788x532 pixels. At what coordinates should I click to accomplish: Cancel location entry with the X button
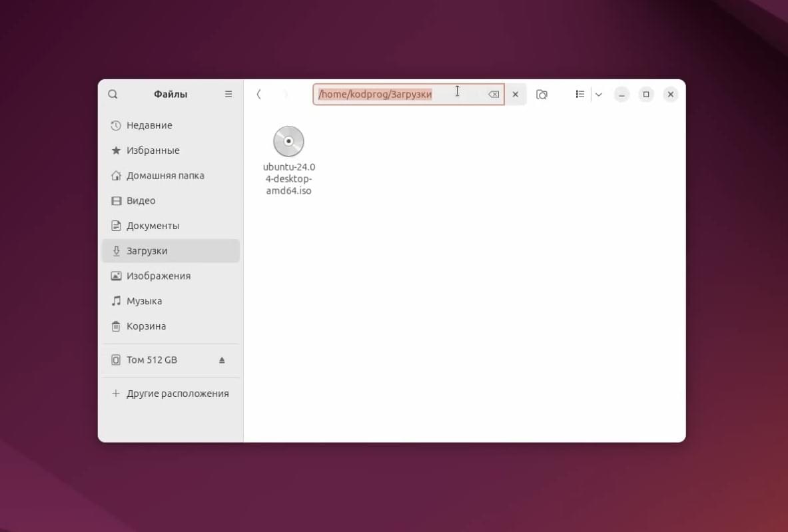pos(515,95)
